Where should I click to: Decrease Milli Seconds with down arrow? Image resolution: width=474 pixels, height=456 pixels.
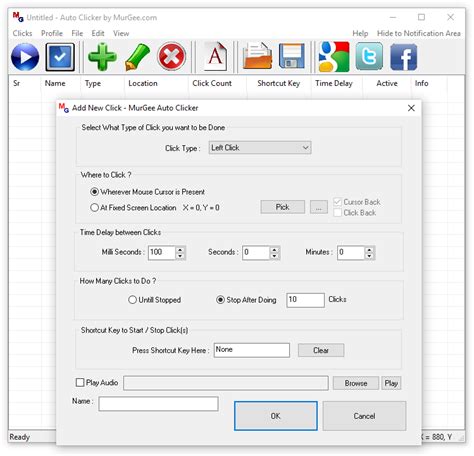180,256
